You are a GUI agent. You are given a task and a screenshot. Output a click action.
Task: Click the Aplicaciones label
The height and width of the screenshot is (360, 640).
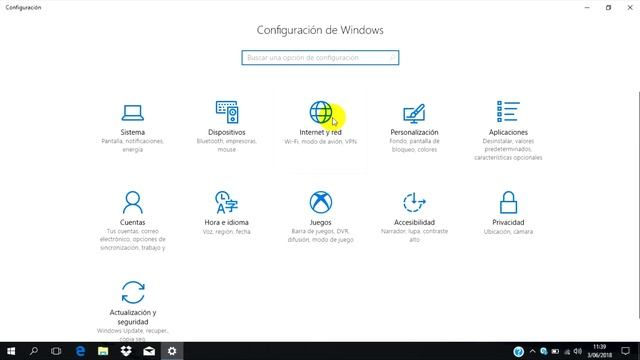coord(508,132)
